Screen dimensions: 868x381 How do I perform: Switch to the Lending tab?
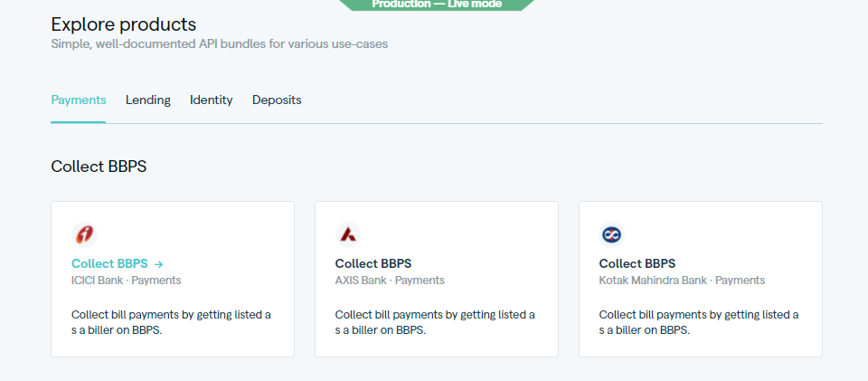point(147,100)
